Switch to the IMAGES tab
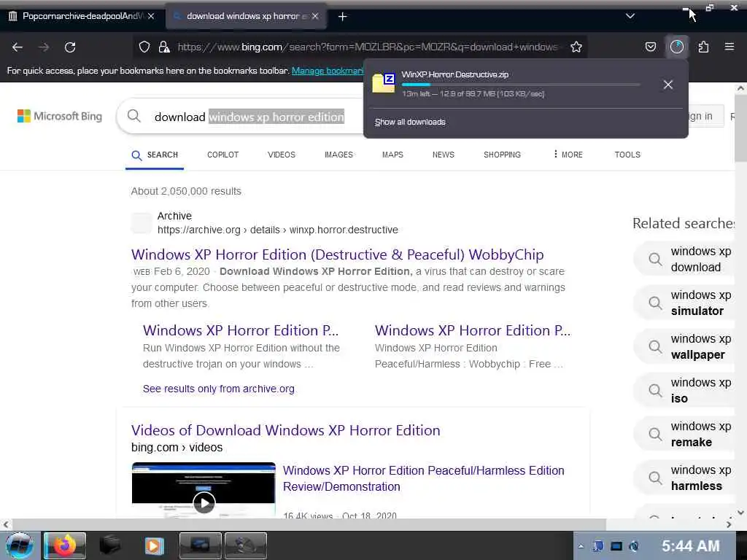 338,155
